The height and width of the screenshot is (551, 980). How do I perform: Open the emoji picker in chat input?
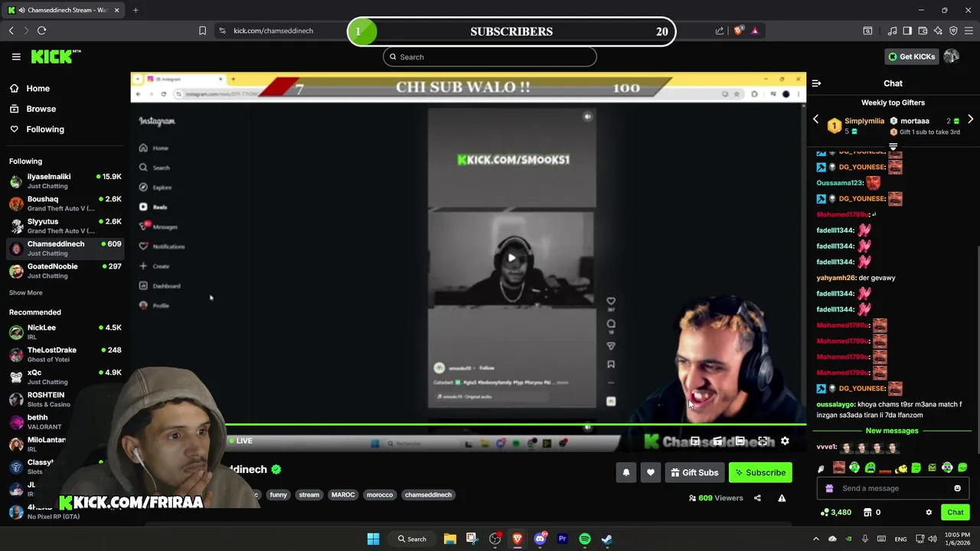click(x=957, y=488)
